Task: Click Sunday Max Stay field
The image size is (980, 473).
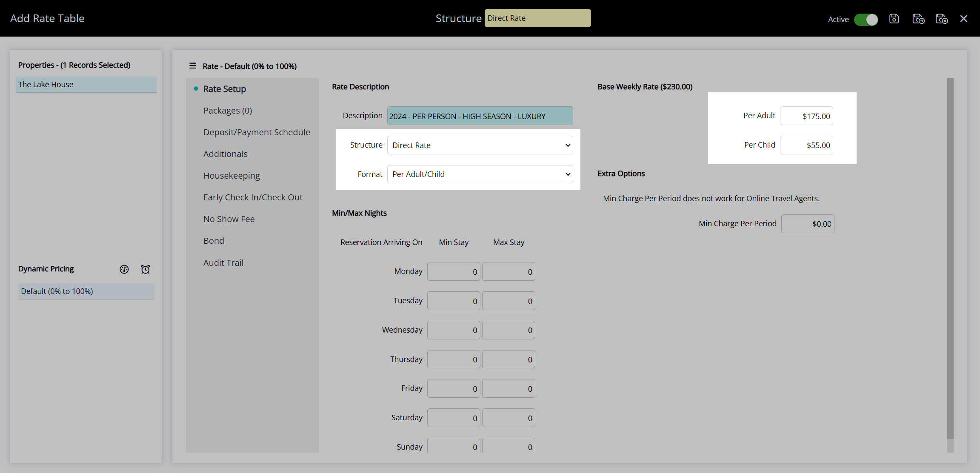Action: coord(509,445)
